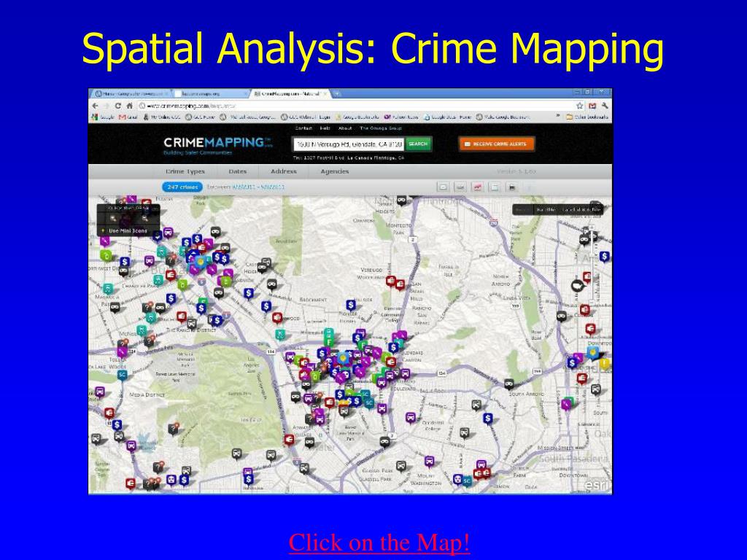Click the crime date range link
The height and width of the screenshot is (560, 747).
coord(258,187)
